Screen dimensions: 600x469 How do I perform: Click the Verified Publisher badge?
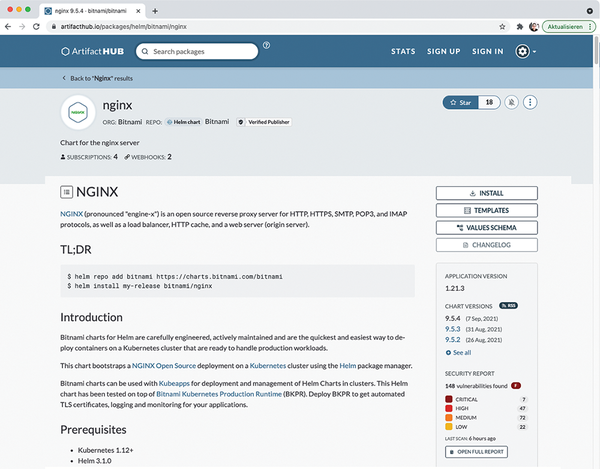pyautogui.click(x=264, y=122)
